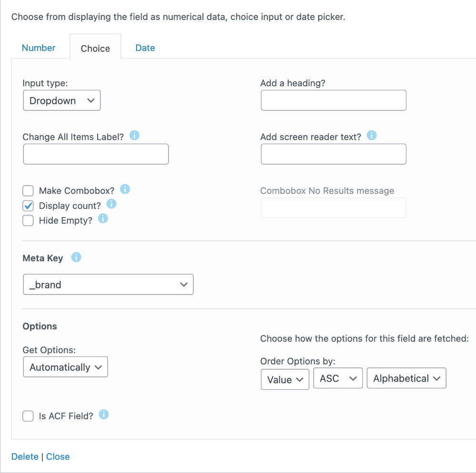Open the Input type Dropdown select
476x473 pixels.
coord(62,101)
